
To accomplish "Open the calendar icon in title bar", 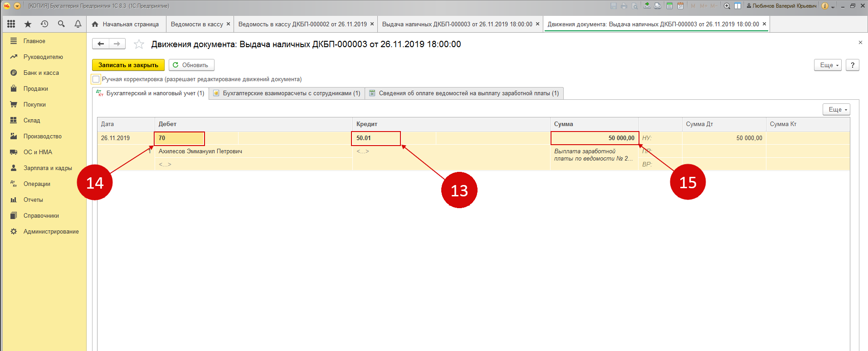I will click(680, 6).
